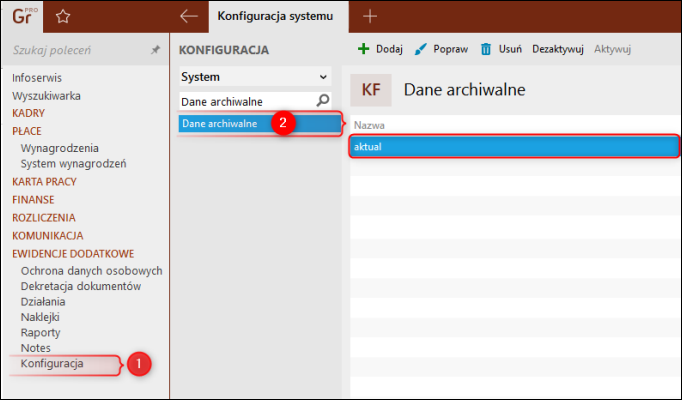Open Notes in the sidebar
The image size is (682, 400).
pos(36,348)
